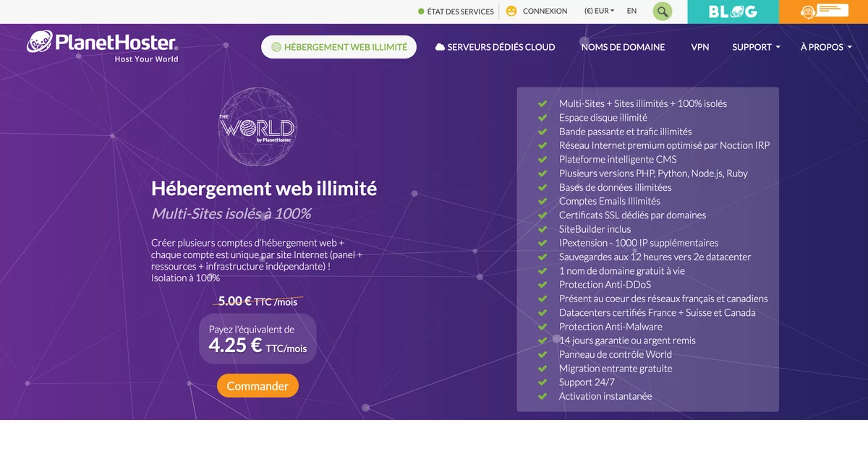Click globe icon in Hébergement Web Illimité
This screenshot has width=868, height=459.
[x=276, y=47]
